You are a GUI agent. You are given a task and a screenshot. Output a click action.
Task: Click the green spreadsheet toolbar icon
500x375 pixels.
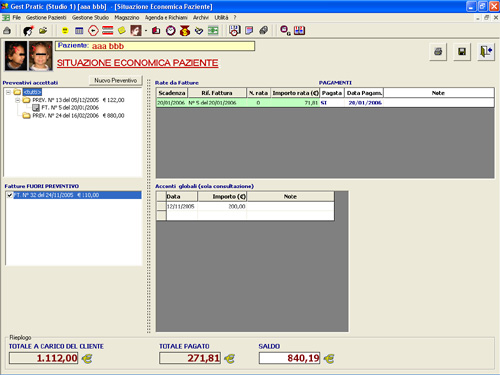tap(213, 31)
